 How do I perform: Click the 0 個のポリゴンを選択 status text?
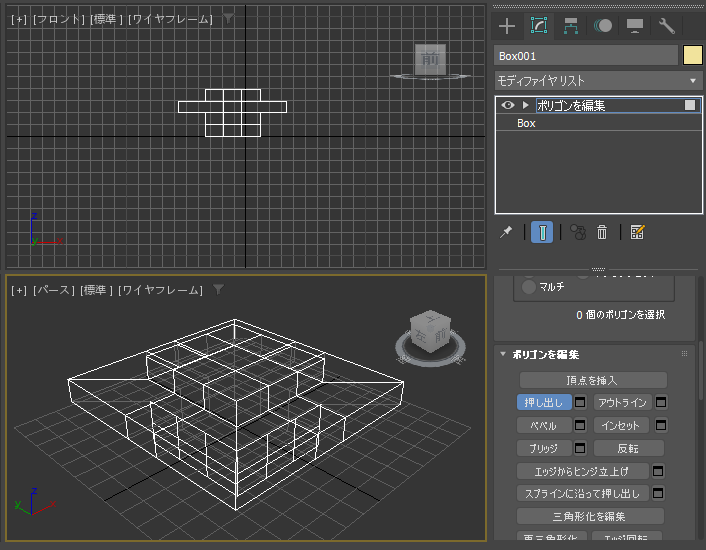(x=620, y=315)
